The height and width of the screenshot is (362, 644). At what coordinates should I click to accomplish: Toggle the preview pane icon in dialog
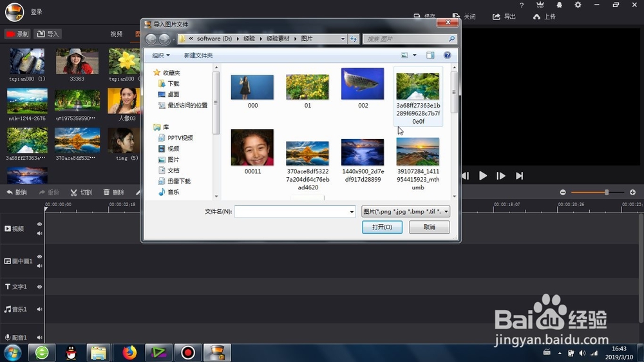pyautogui.click(x=430, y=55)
